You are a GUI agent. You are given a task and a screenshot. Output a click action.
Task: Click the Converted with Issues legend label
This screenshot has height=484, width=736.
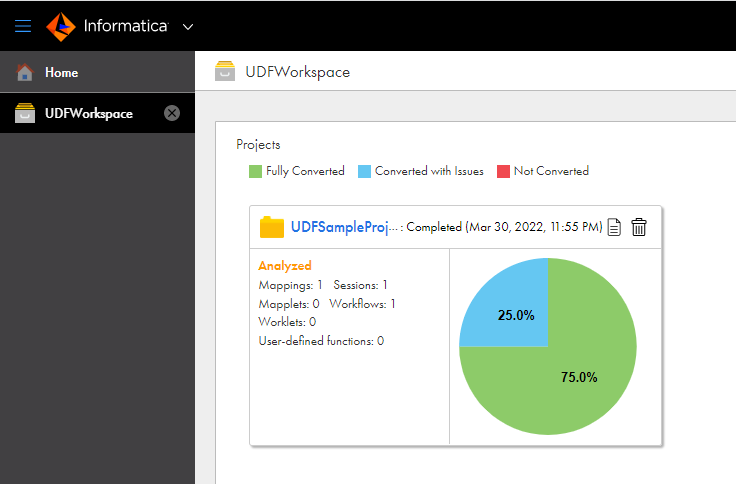(429, 171)
